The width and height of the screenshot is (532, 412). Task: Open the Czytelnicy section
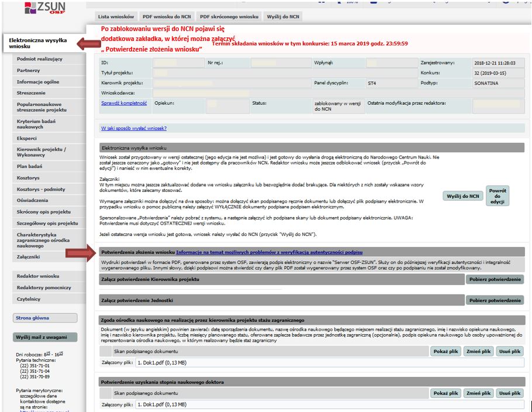(49, 299)
